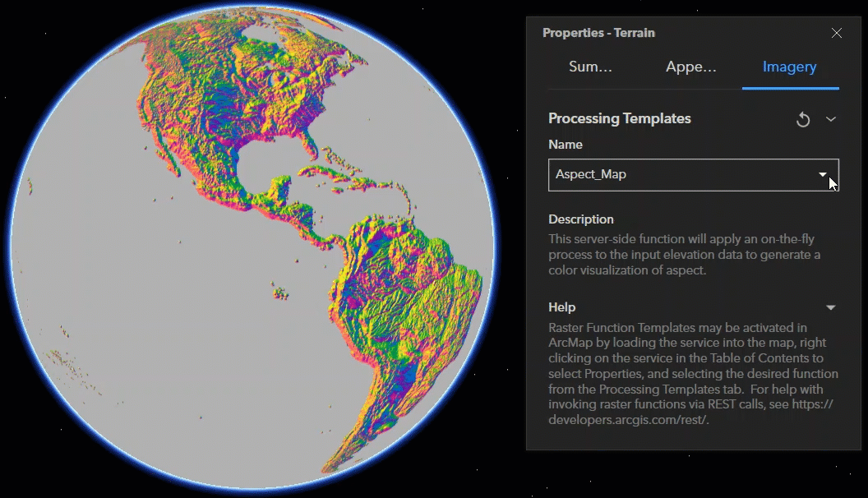Viewport: 868px width, 498px height.
Task: Click the Name label above combo box
Action: (x=566, y=144)
